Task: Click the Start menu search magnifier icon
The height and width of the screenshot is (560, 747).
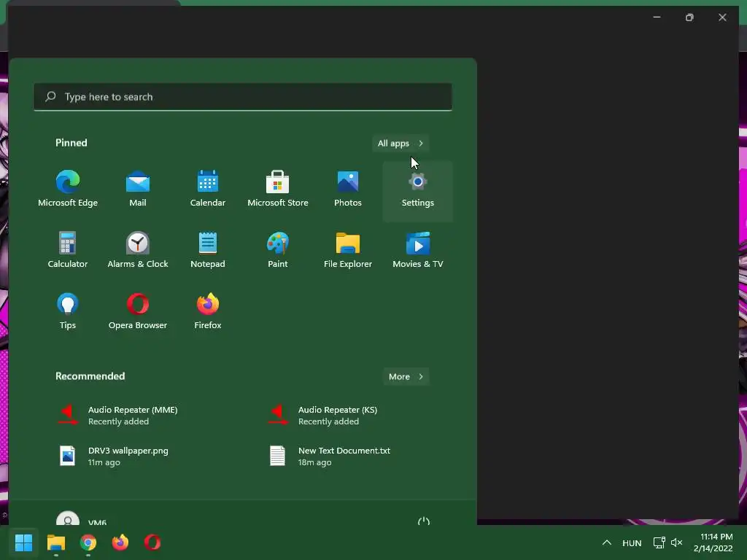Action: point(50,97)
